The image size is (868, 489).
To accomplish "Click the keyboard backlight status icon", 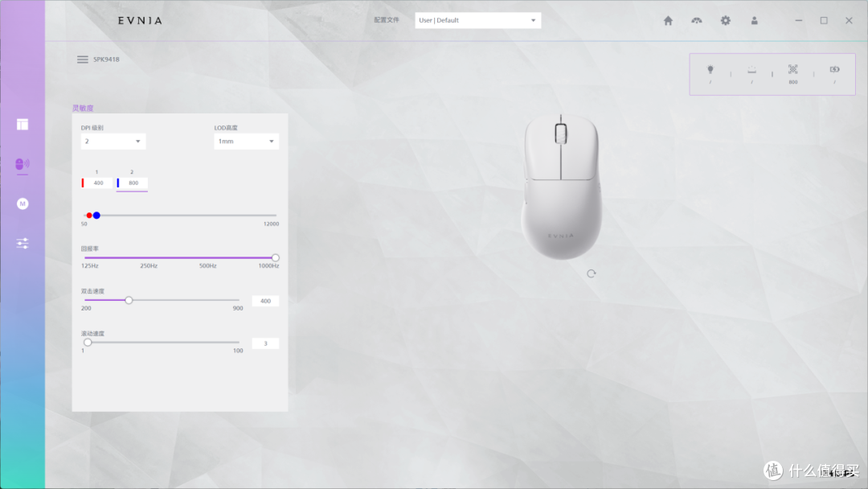I will click(x=751, y=70).
